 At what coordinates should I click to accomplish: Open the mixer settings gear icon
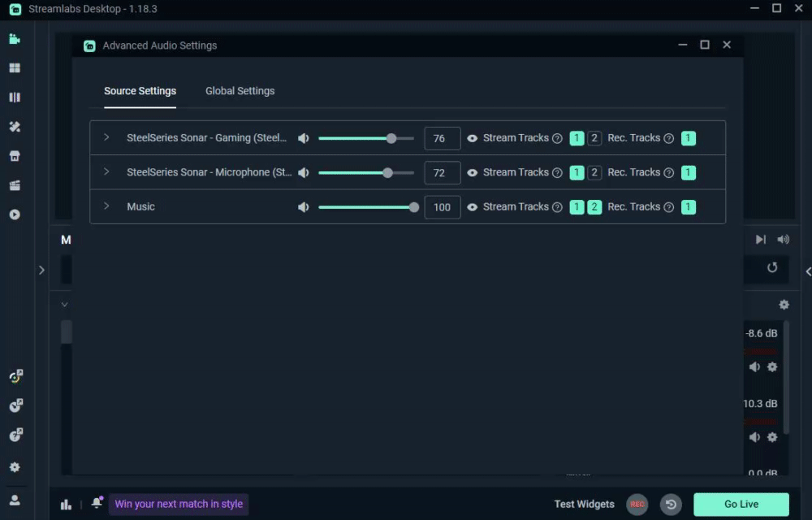pyautogui.click(x=784, y=305)
